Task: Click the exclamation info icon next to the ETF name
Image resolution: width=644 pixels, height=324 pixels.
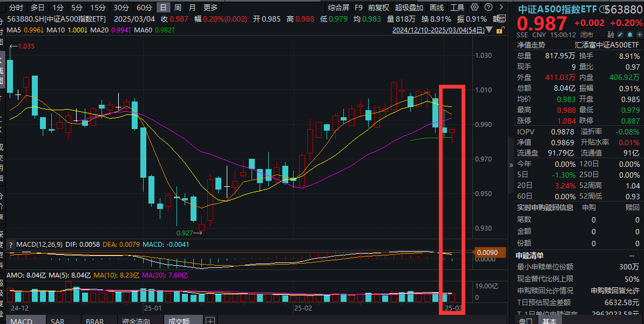Action: pyautogui.click(x=602, y=9)
